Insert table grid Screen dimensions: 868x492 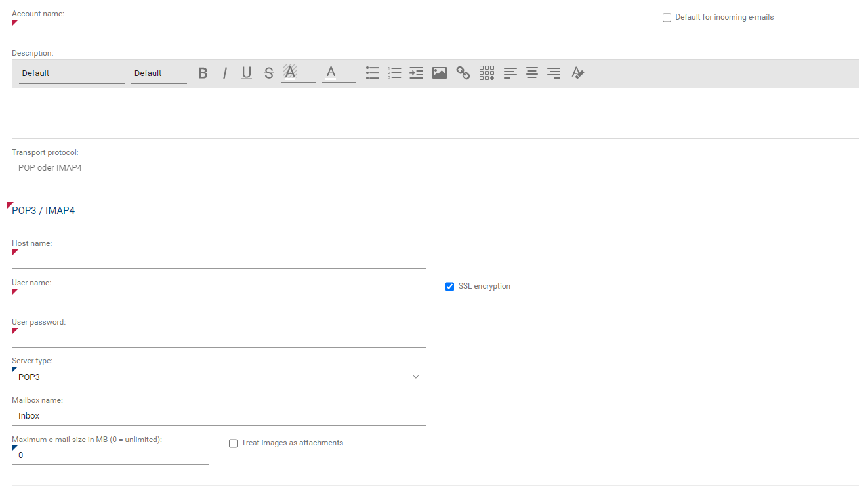click(x=487, y=73)
